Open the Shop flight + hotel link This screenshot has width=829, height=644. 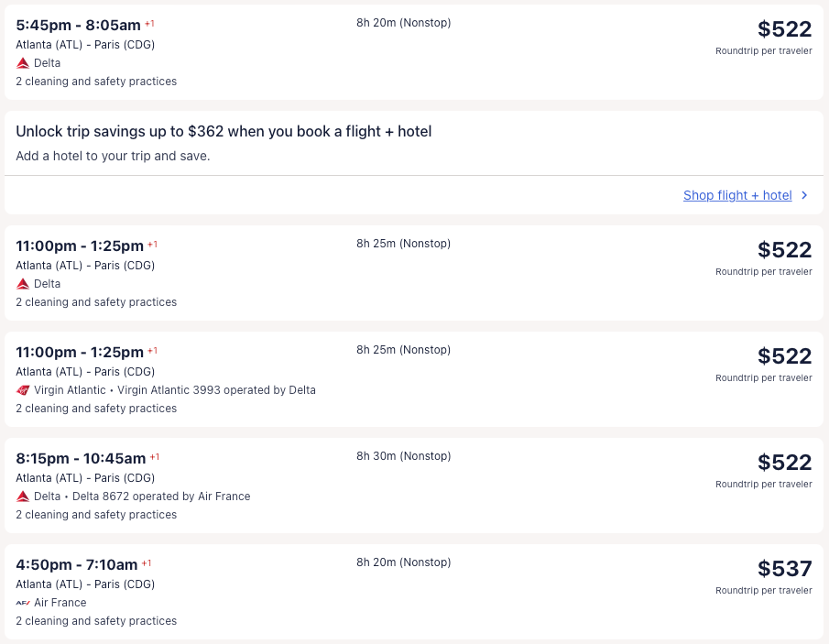coord(737,195)
